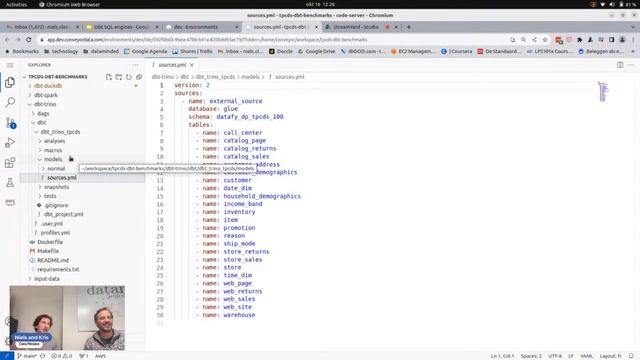Viewport: 640px width, 360px height.
Task: Open the hamburger application menu
Action: click(x=10, y=65)
